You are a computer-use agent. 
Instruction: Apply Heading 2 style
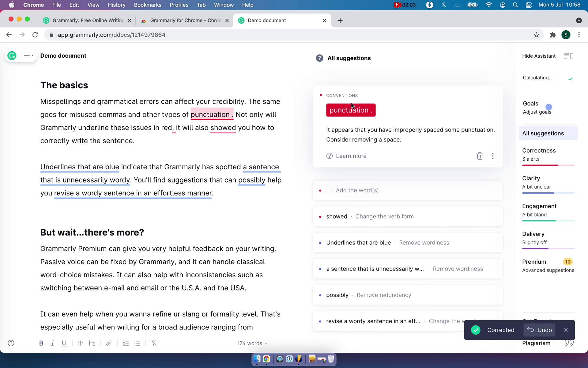[92, 343]
